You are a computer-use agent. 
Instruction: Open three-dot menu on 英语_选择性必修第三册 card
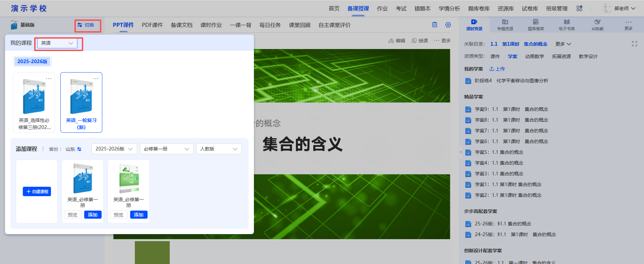pyautogui.click(x=49, y=79)
